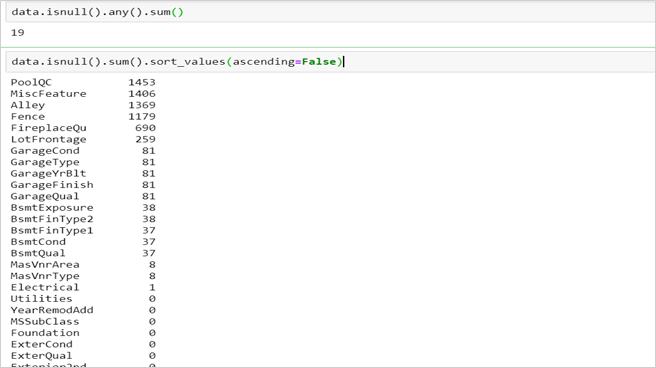Click the Foundation row label
This screenshot has width=656, height=368.
click(x=45, y=333)
